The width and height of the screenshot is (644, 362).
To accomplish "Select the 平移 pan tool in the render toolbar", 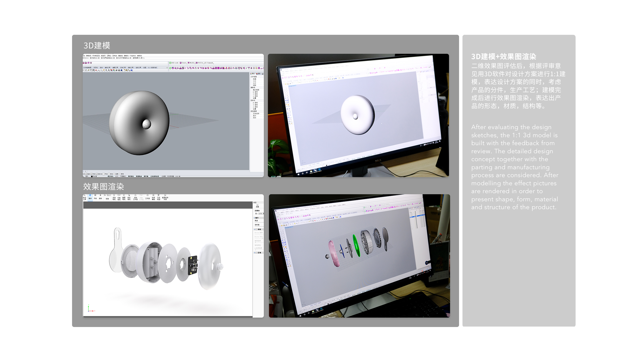I will tap(95, 197).
